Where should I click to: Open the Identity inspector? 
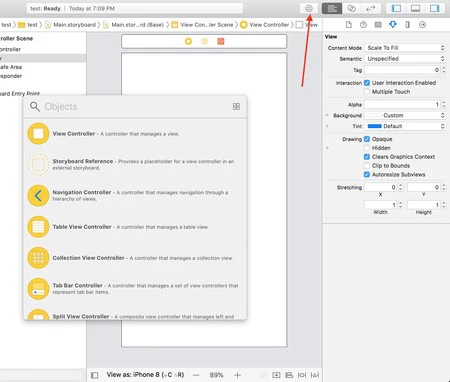[378, 25]
